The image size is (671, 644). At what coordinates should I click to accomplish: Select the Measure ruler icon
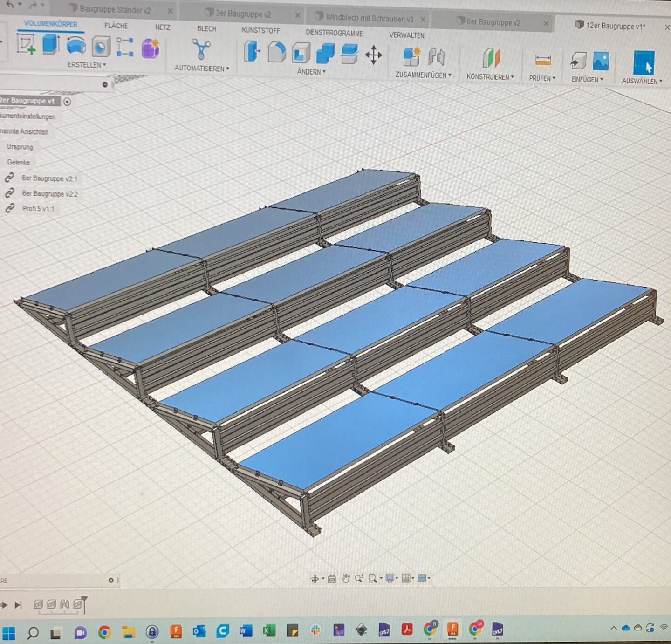coord(543,60)
